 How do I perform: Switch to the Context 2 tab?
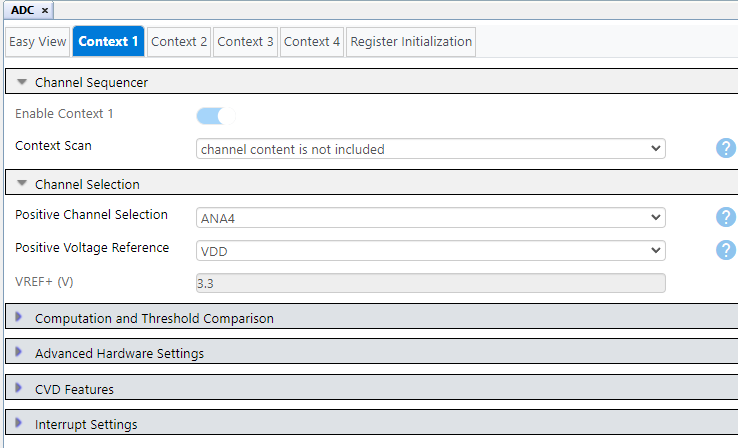(179, 42)
